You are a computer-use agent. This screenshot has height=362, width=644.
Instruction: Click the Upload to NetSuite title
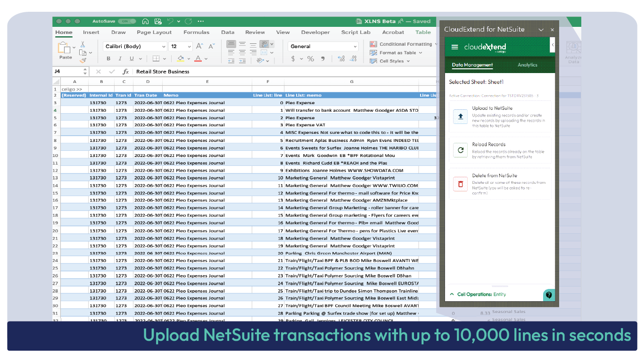(x=492, y=108)
